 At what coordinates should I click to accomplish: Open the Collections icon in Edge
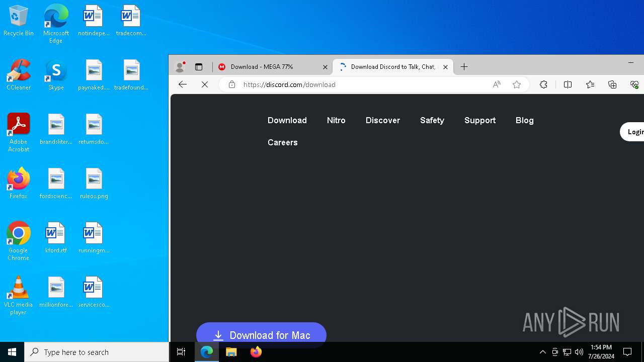coord(612,84)
